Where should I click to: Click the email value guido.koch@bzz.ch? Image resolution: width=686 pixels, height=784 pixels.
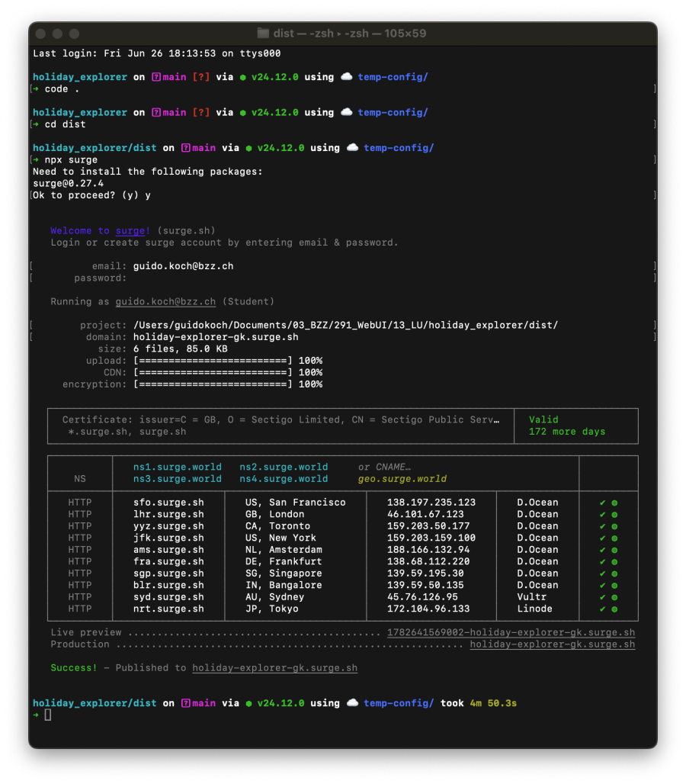pos(184,266)
